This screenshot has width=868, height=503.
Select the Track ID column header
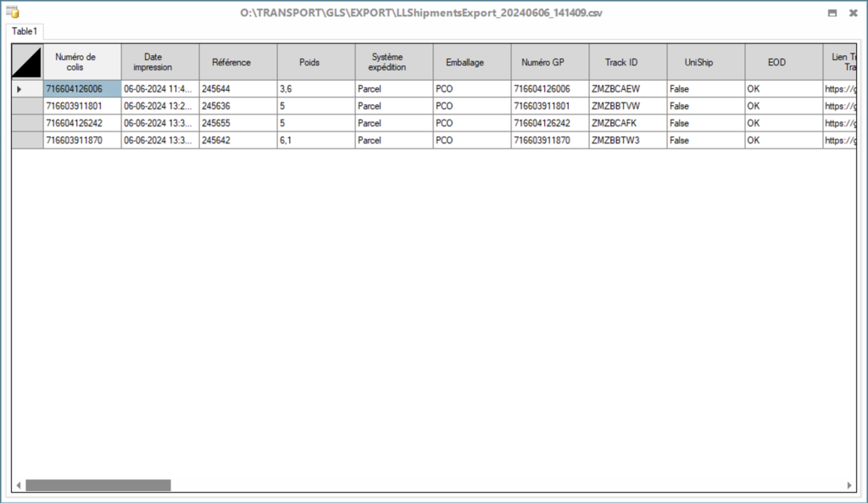coord(627,62)
